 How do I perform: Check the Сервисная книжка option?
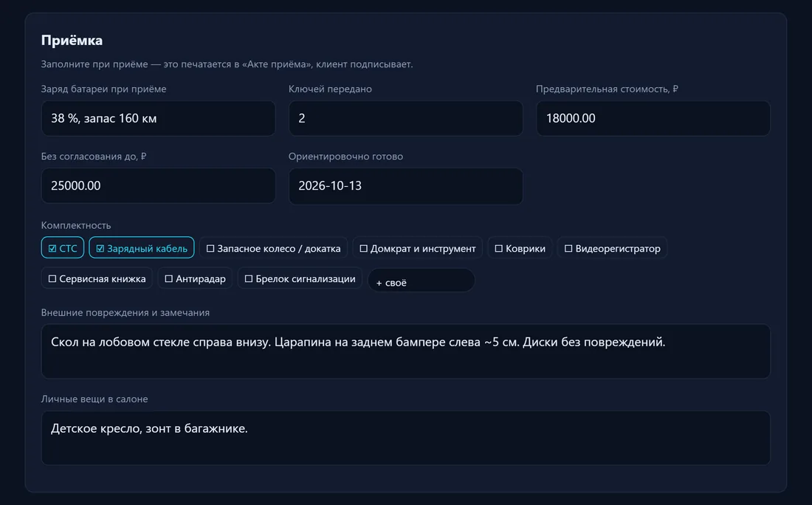click(97, 278)
